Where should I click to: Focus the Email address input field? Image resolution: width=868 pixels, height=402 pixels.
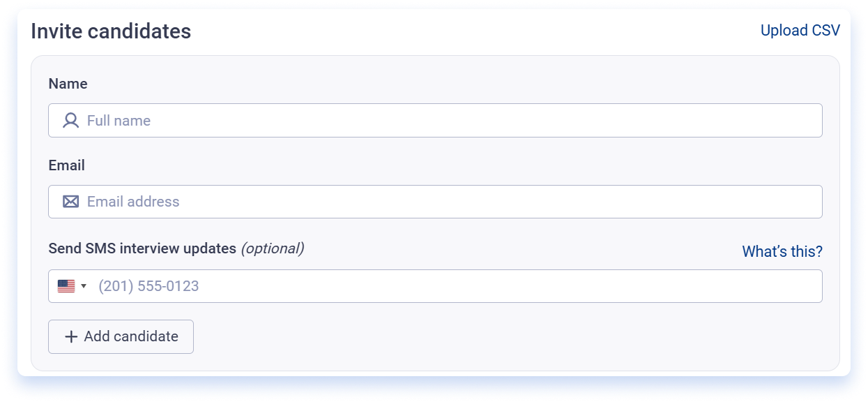[x=435, y=202]
